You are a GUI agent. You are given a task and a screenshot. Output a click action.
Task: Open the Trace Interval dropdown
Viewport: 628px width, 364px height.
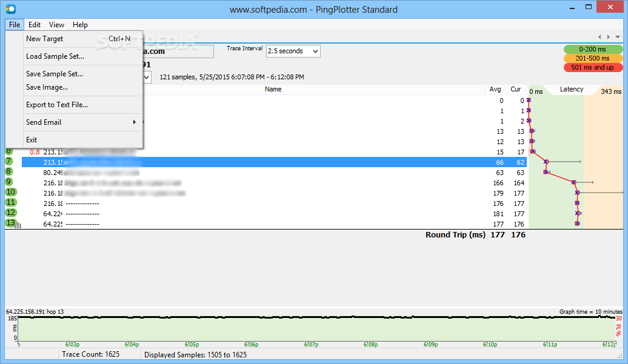click(315, 51)
